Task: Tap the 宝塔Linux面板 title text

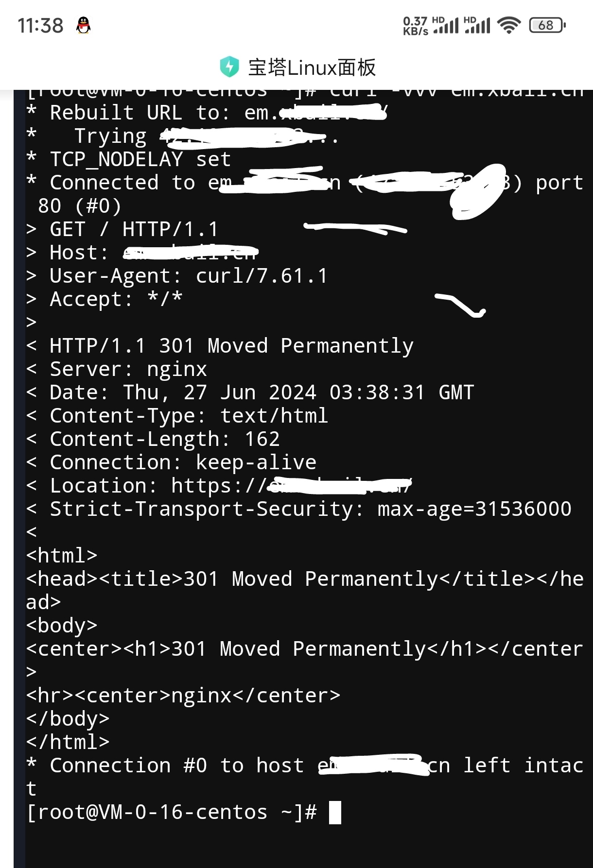Action: click(312, 68)
